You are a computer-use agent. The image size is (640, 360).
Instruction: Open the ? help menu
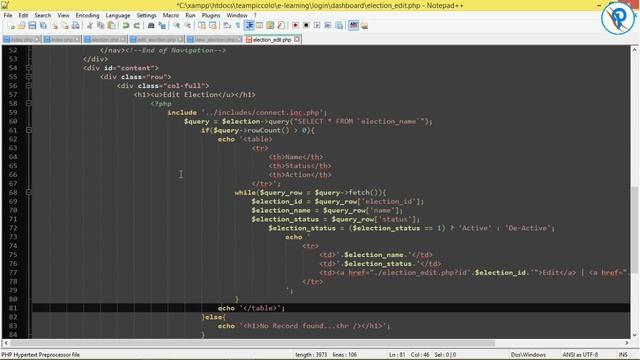point(255,16)
